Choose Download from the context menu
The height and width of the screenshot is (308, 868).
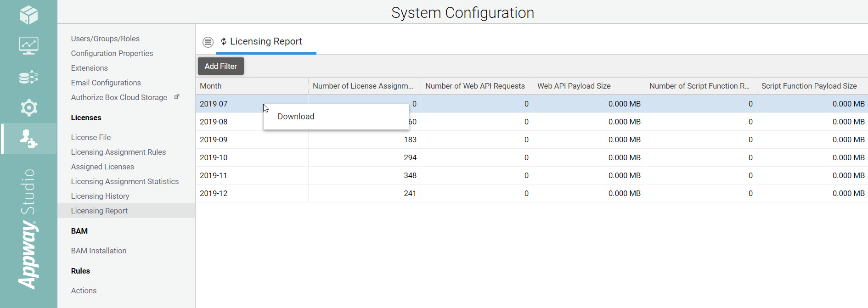pos(296,117)
